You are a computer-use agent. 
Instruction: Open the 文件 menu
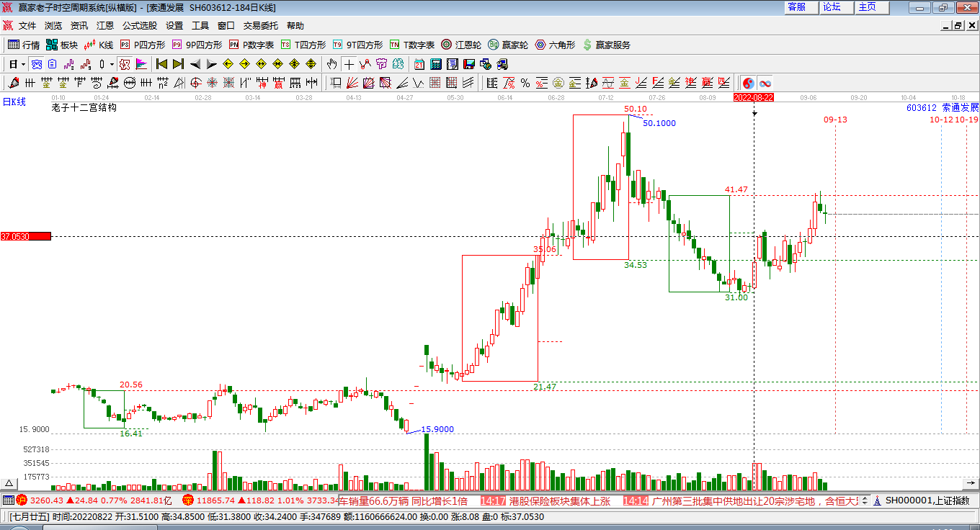27,26
